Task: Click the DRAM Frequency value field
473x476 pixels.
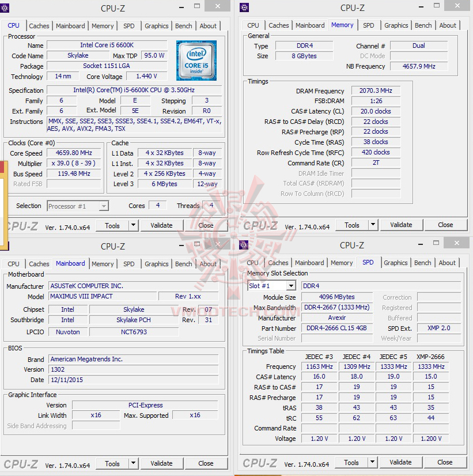Action: click(x=376, y=90)
